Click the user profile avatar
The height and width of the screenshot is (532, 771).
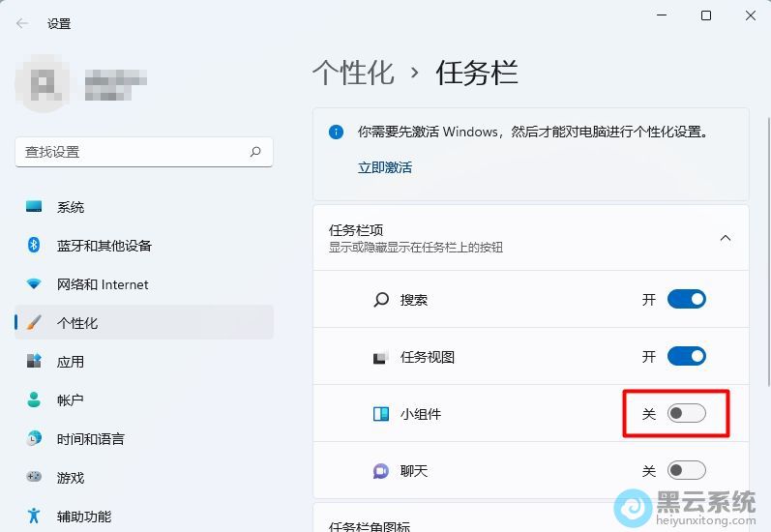[42, 84]
